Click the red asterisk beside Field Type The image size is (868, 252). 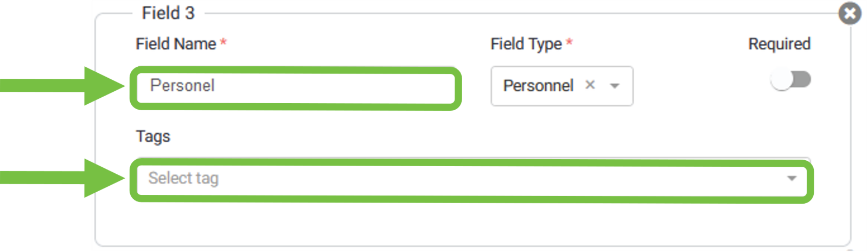(x=569, y=42)
